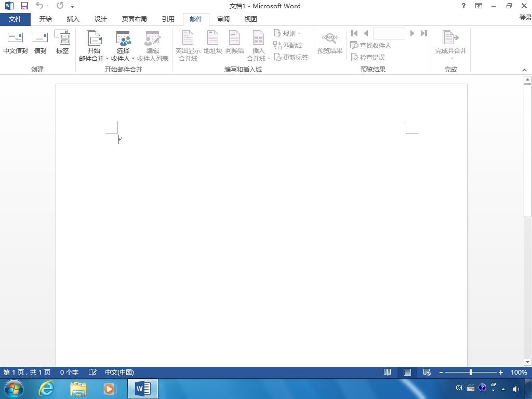Click 检查错误 check errors
Viewport: 532px width, 399px height.
point(368,57)
